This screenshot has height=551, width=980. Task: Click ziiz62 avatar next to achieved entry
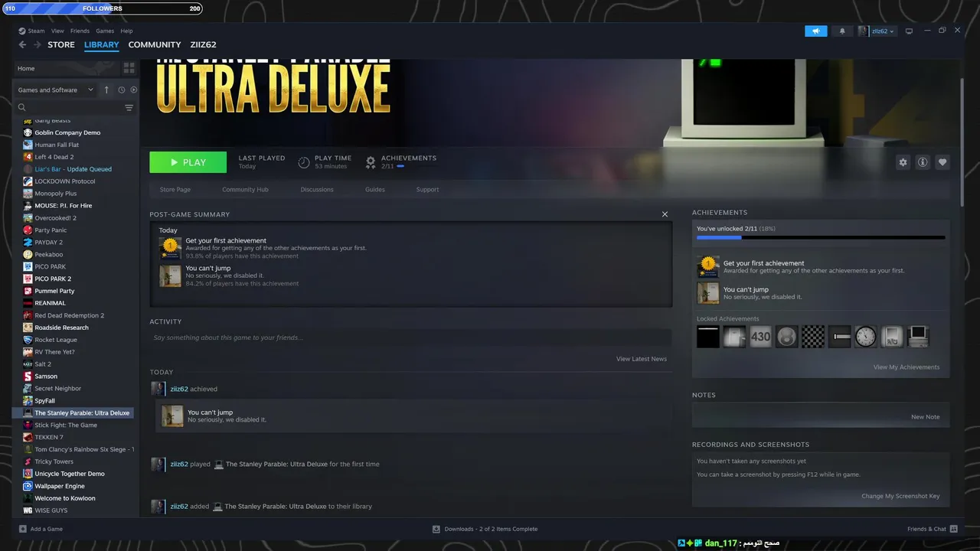pos(157,389)
